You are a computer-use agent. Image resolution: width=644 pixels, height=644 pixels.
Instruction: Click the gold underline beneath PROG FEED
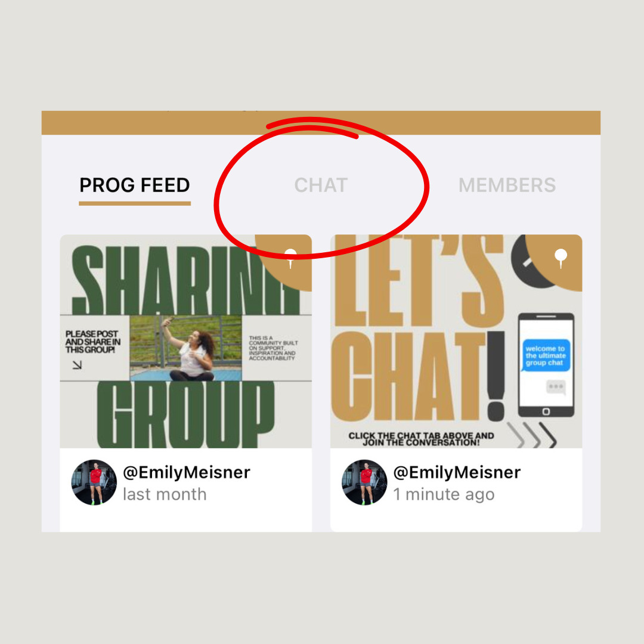[135, 203]
